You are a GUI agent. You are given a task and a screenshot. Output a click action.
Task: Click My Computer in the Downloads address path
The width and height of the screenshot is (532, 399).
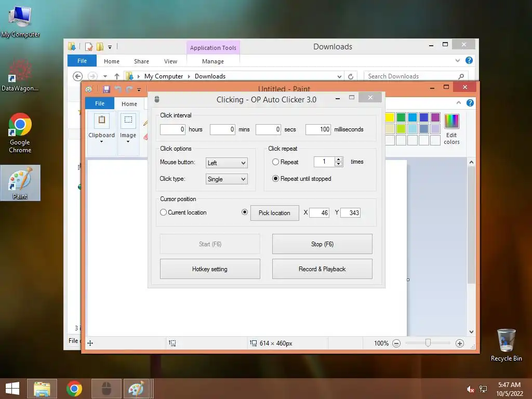(164, 76)
